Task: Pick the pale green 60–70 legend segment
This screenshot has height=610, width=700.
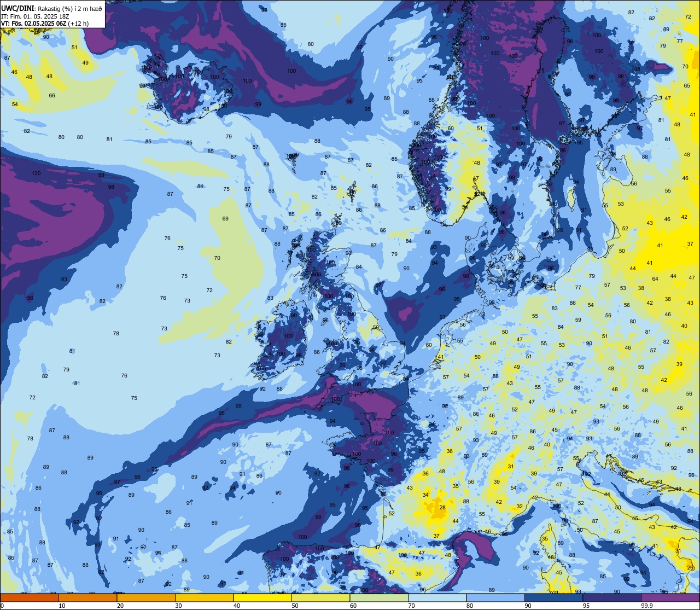Action: click(x=379, y=598)
